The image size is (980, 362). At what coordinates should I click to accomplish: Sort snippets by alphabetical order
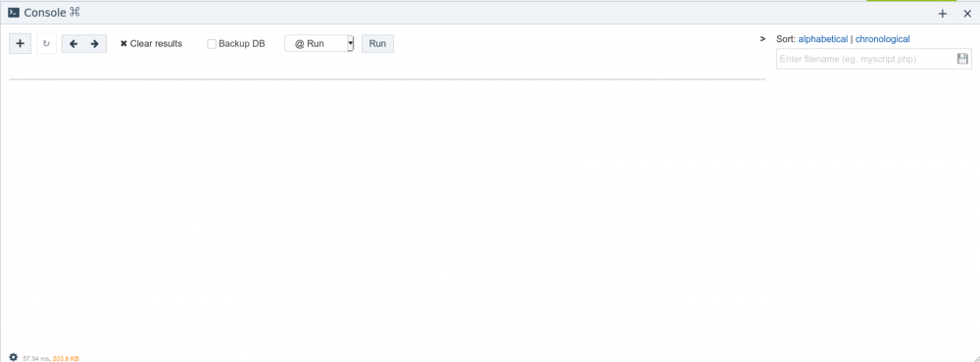823,39
